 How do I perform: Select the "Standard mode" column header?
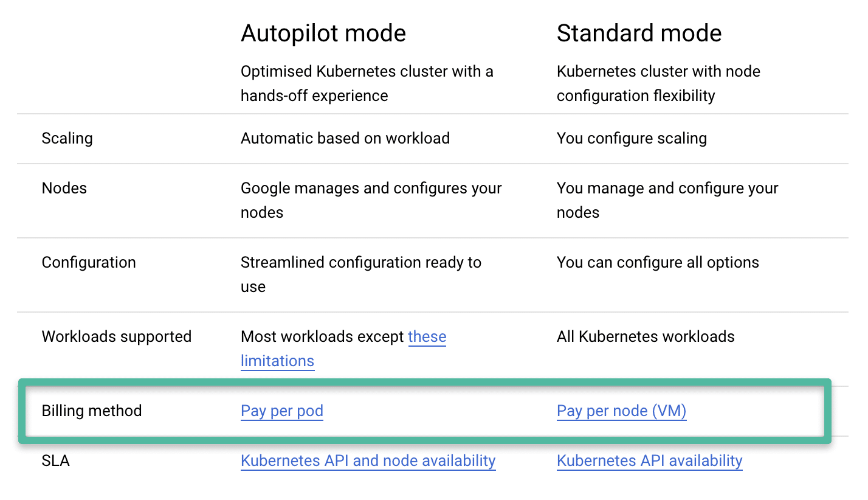click(x=639, y=33)
